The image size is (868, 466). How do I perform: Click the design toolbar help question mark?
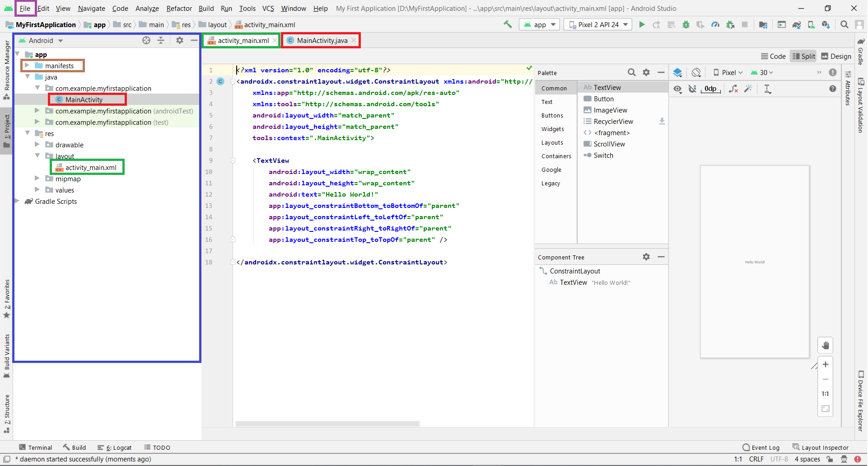pyautogui.click(x=833, y=89)
